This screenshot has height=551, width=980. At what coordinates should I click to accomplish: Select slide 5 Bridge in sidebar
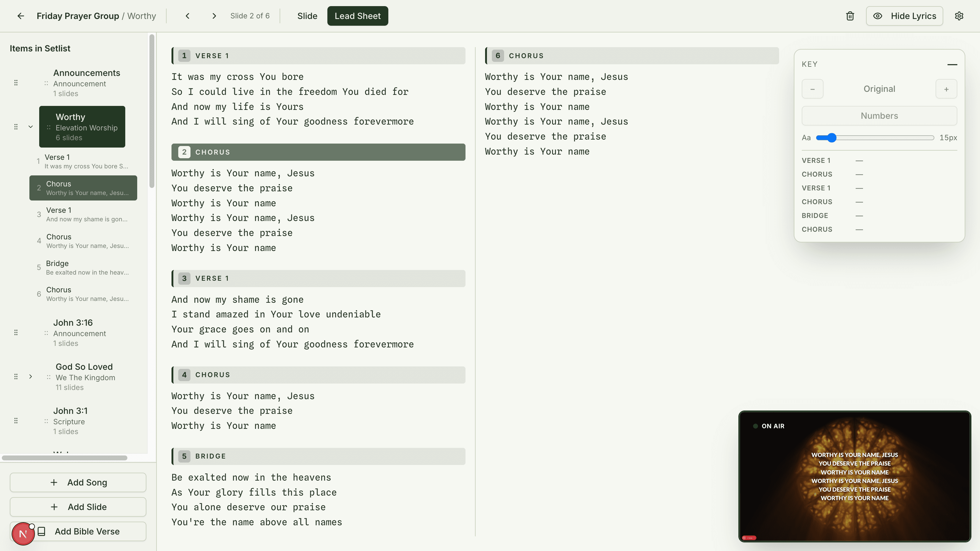(x=83, y=267)
